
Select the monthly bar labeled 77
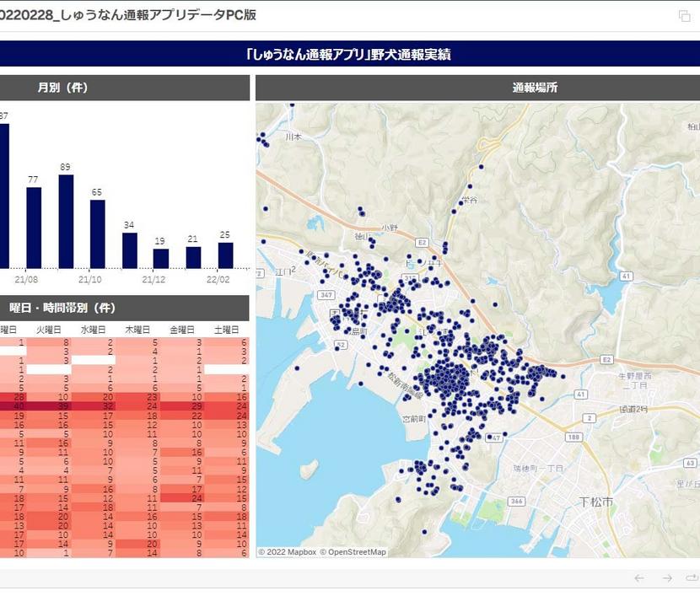(34, 228)
